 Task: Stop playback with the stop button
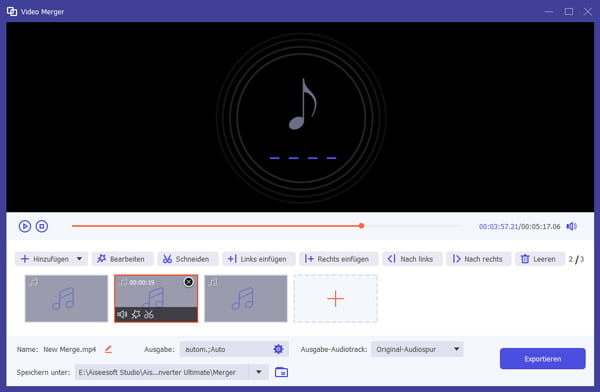[x=42, y=226]
